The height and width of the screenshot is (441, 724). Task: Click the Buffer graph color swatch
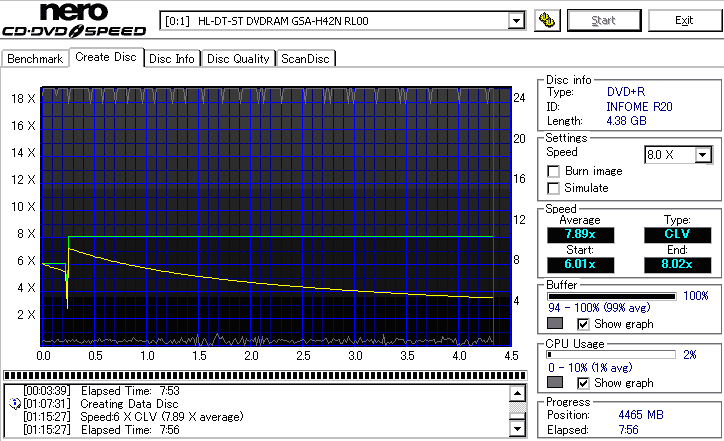click(x=555, y=324)
